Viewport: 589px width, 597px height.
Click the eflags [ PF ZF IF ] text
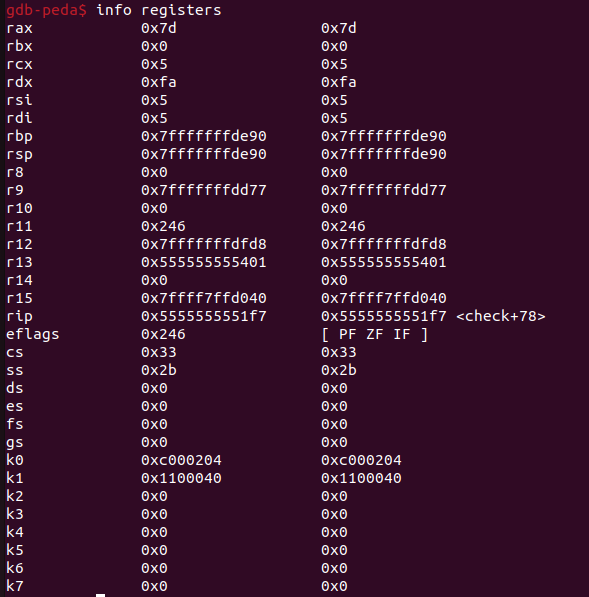click(375, 335)
